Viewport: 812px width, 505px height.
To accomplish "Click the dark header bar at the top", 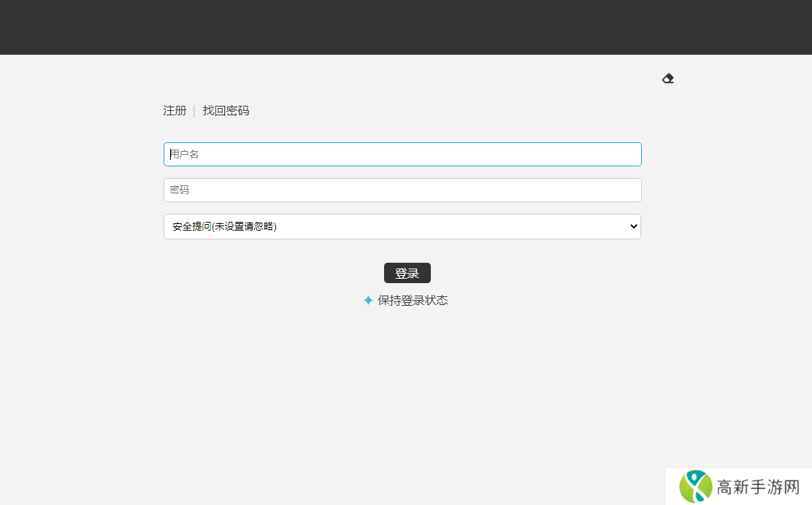I will [x=406, y=27].
